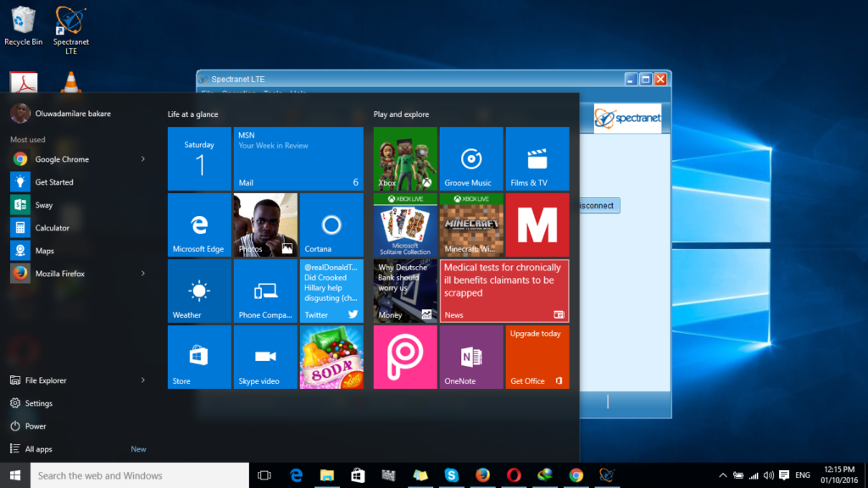Viewport: 868px width, 488px height.
Task: Open the red M app tile
Action: coord(537,225)
